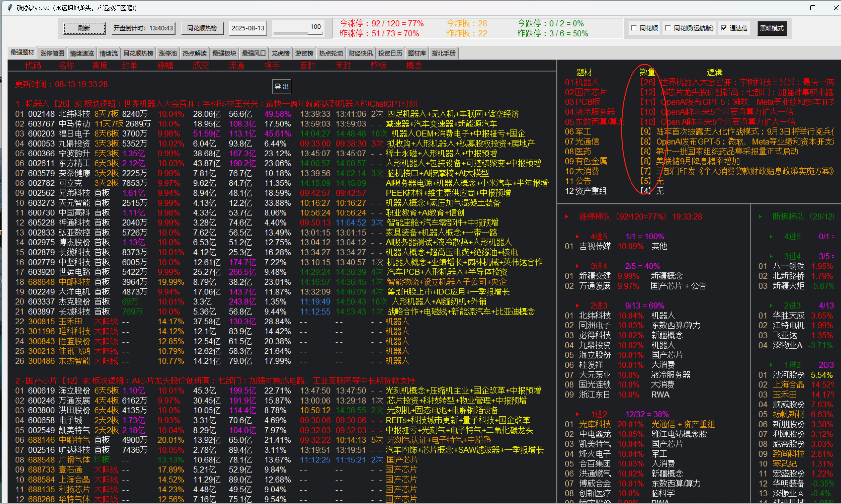Go to the 财经快讯 tab
Screen dimensions: 841x504
(x=361, y=53)
